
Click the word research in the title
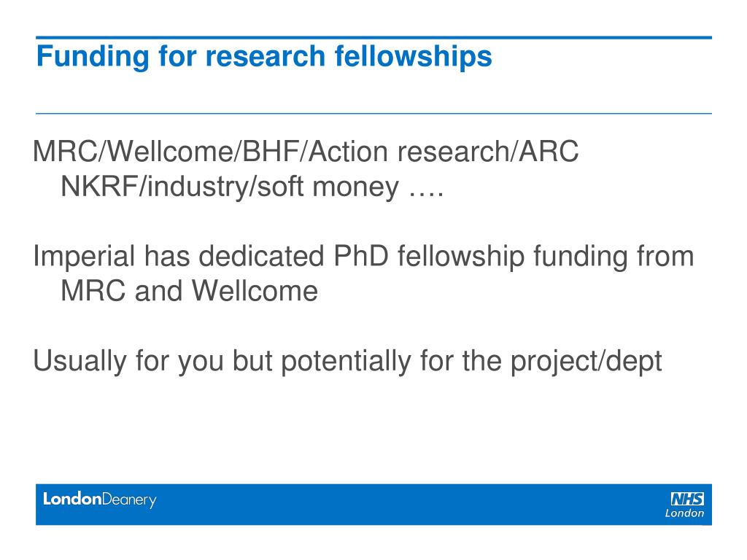tap(266, 57)
